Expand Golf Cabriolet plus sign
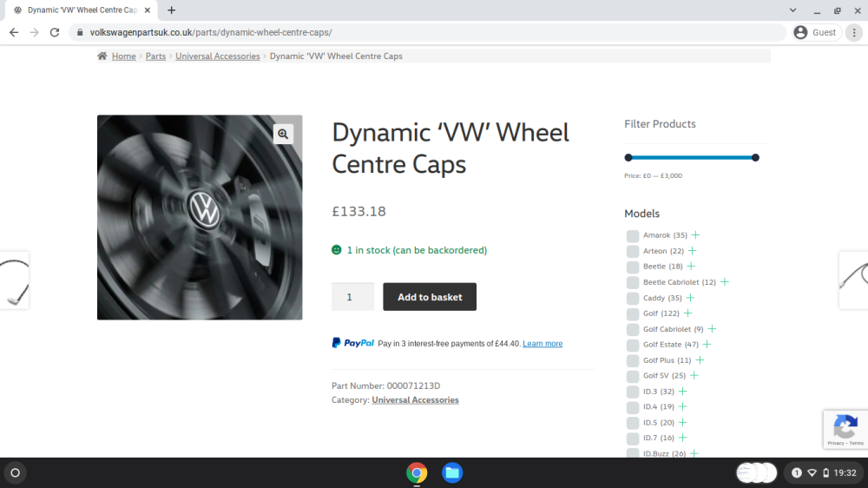Viewport: 868px width, 488px height. [712, 328]
